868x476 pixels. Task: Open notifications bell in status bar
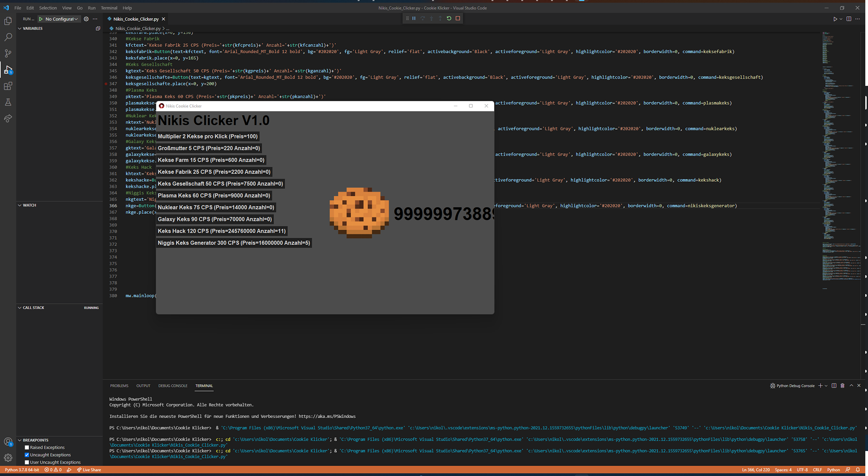(x=858, y=470)
